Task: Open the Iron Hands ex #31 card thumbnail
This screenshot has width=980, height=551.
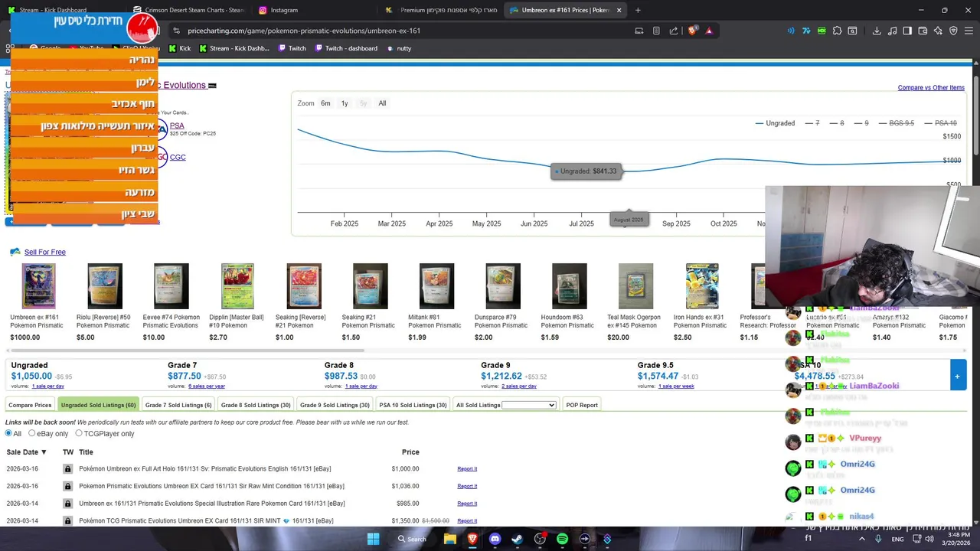Action: click(x=702, y=286)
